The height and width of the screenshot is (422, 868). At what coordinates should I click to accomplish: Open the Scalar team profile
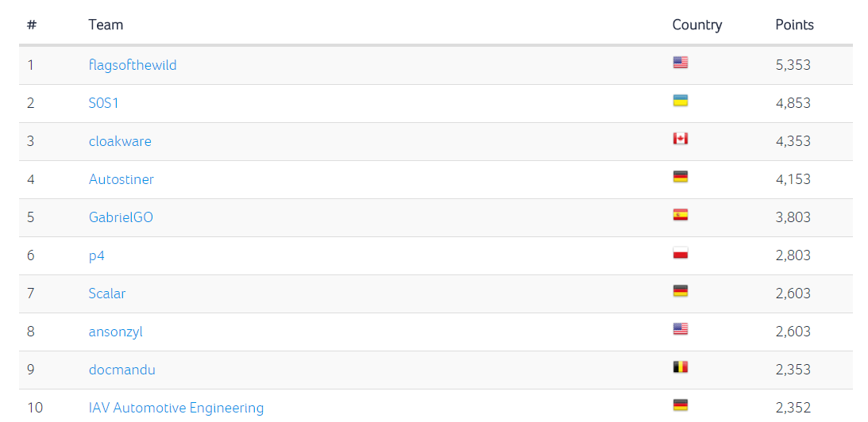107,293
